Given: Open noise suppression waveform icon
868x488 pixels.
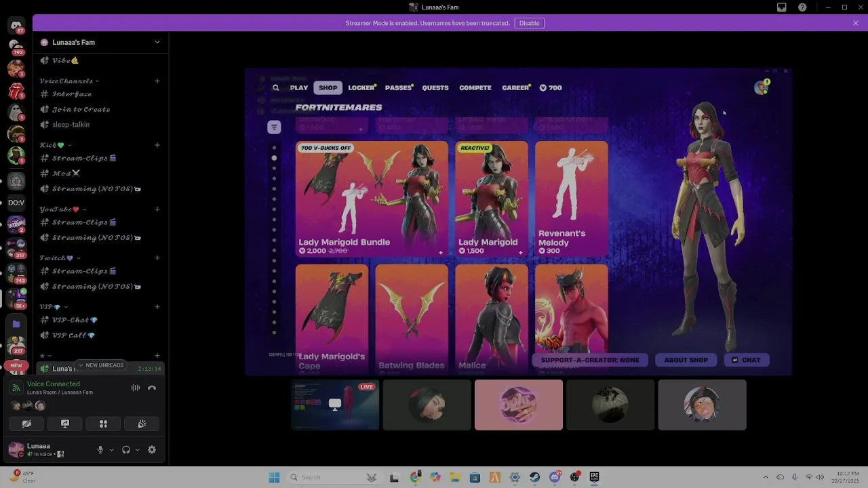Looking at the screenshot, I should [x=136, y=388].
